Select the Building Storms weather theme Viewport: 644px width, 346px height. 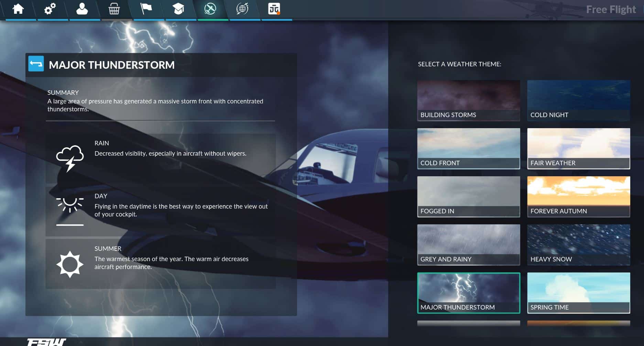tap(468, 100)
